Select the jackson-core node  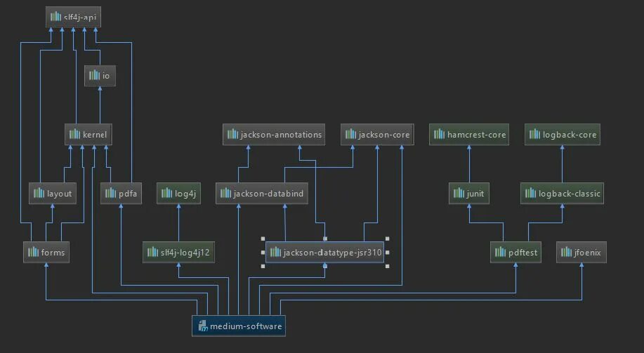click(x=377, y=134)
